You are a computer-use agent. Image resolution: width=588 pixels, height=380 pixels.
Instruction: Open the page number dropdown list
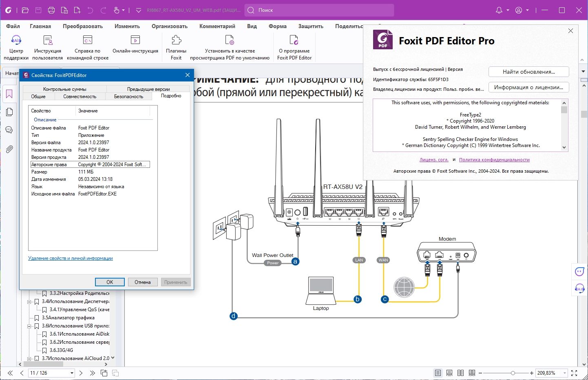click(x=72, y=373)
